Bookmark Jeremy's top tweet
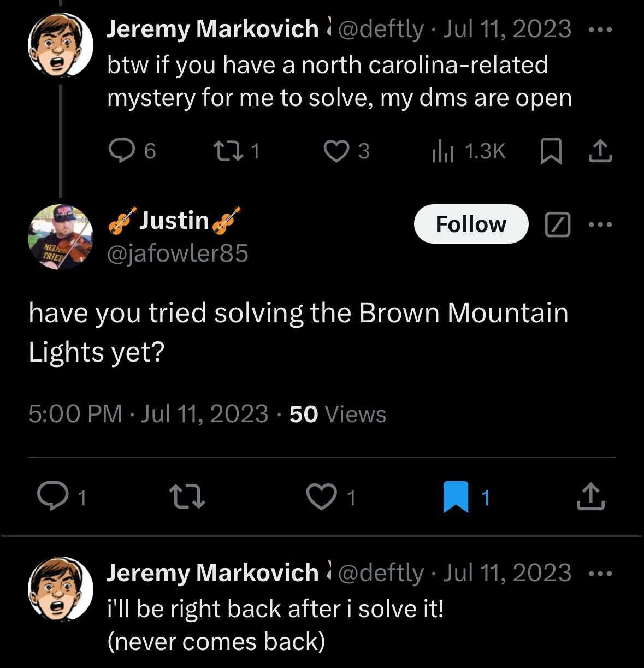Viewport: 644px width, 668px height. tap(552, 151)
